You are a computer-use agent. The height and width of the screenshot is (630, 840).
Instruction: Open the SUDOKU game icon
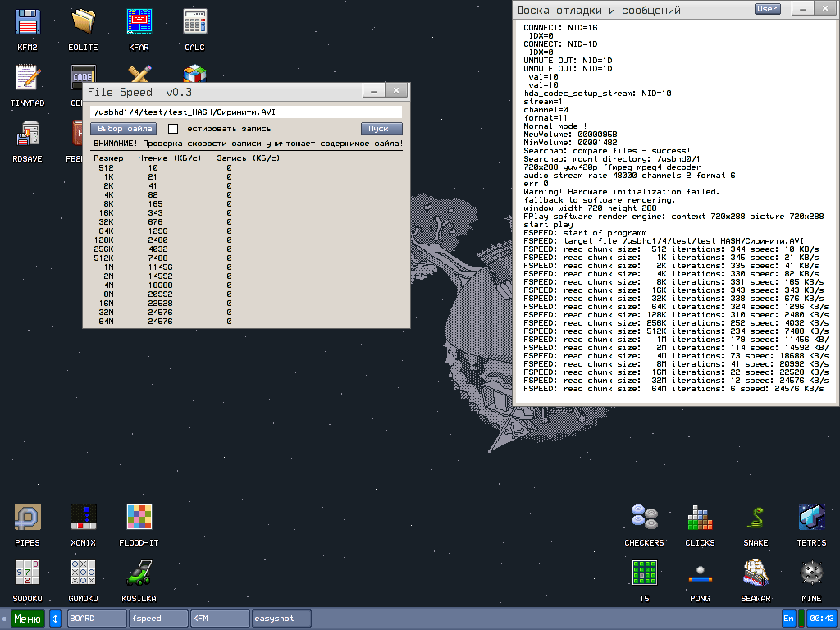click(27, 573)
